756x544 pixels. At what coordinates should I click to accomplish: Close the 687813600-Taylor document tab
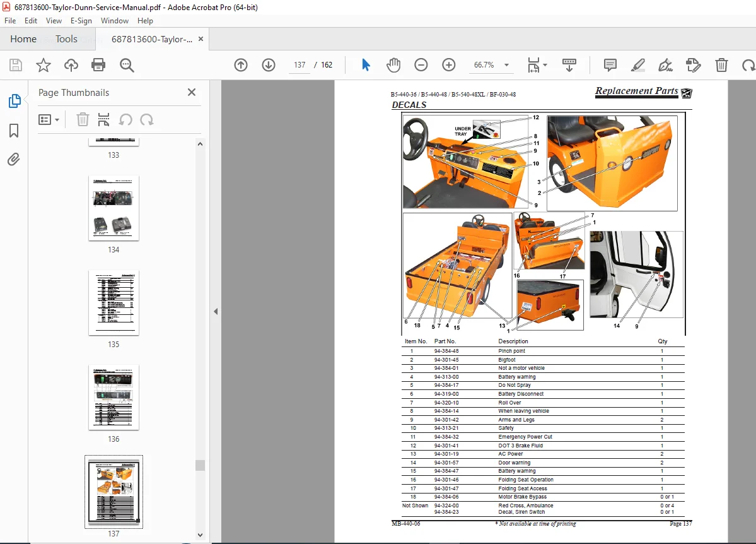click(201, 39)
